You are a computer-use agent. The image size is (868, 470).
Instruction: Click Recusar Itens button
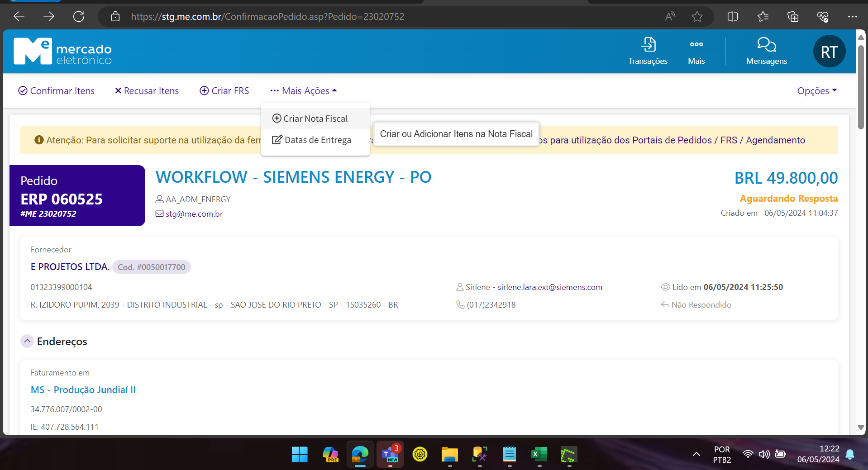pyautogui.click(x=147, y=91)
